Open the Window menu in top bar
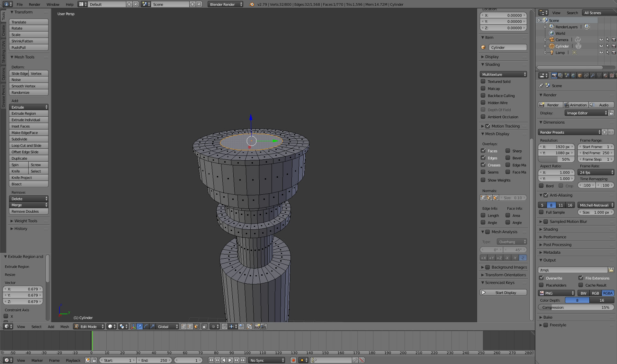Screen dimensions: 617x364 click(53, 4)
